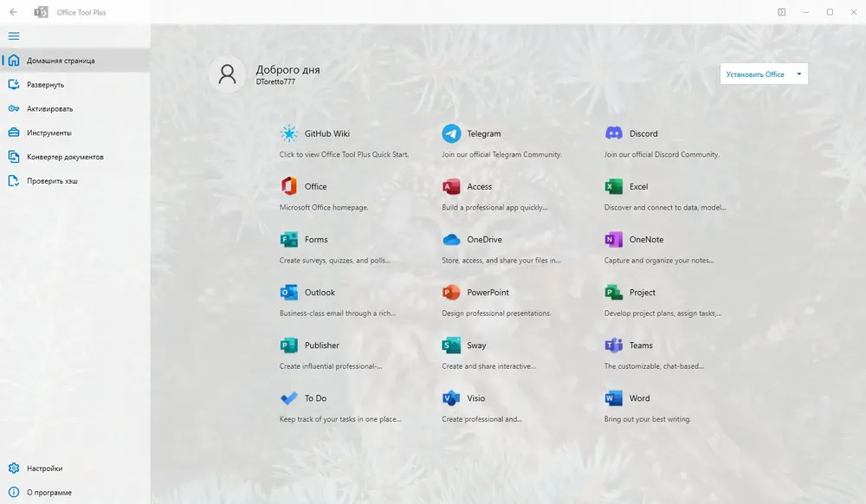Screen dimensions: 866x504
Task: Click 'Discover and connect to data, model...' text
Action: click(x=665, y=208)
